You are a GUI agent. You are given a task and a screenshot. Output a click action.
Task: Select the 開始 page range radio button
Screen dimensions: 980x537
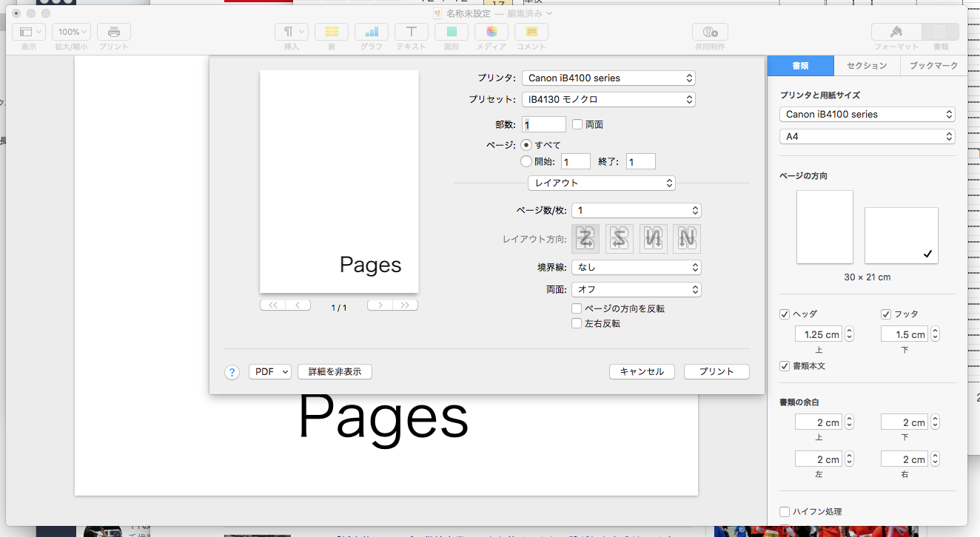[x=526, y=161]
